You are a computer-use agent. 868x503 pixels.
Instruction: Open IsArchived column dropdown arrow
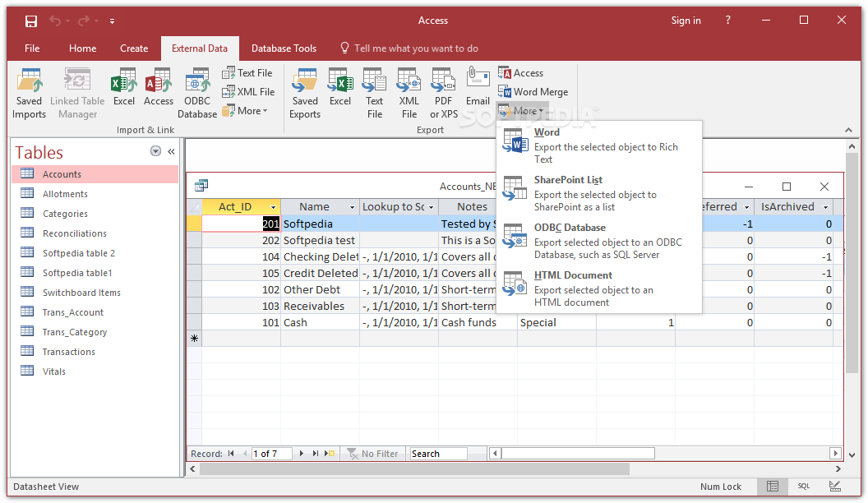click(x=826, y=207)
